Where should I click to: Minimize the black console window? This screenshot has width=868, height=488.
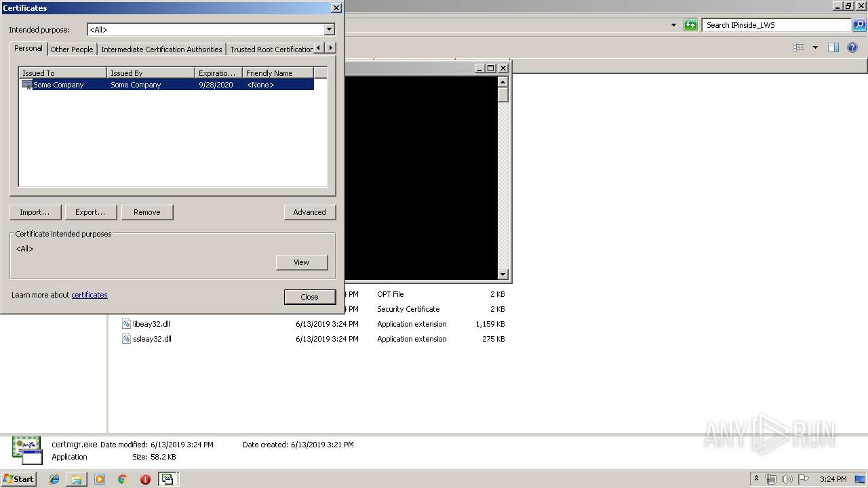tap(479, 68)
